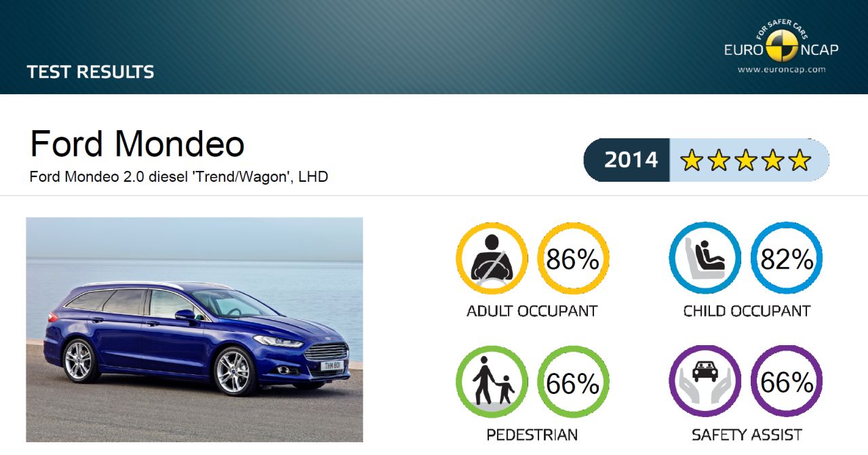
Task: Click the 'Trend/Wagon' LHD variant subtitle
Action: coord(179,177)
